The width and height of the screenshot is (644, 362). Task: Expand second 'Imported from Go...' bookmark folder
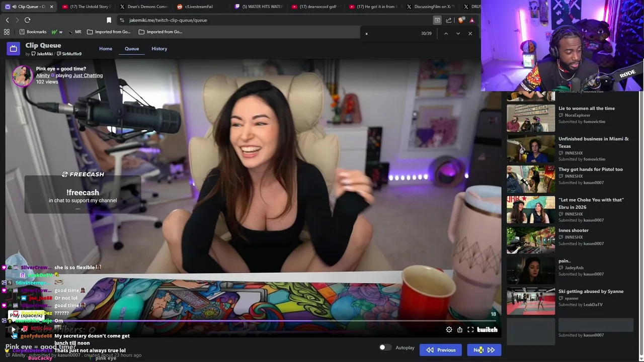tap(160, 32)
